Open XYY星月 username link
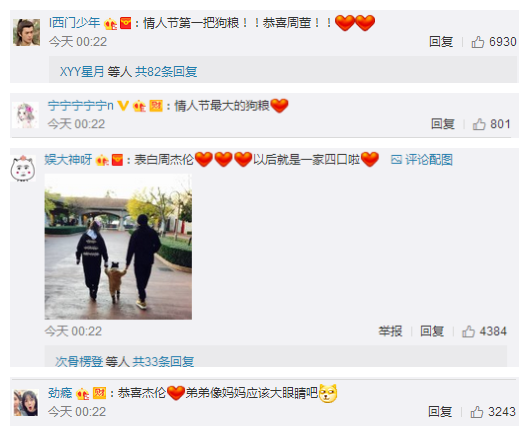 tap(82, 72)
